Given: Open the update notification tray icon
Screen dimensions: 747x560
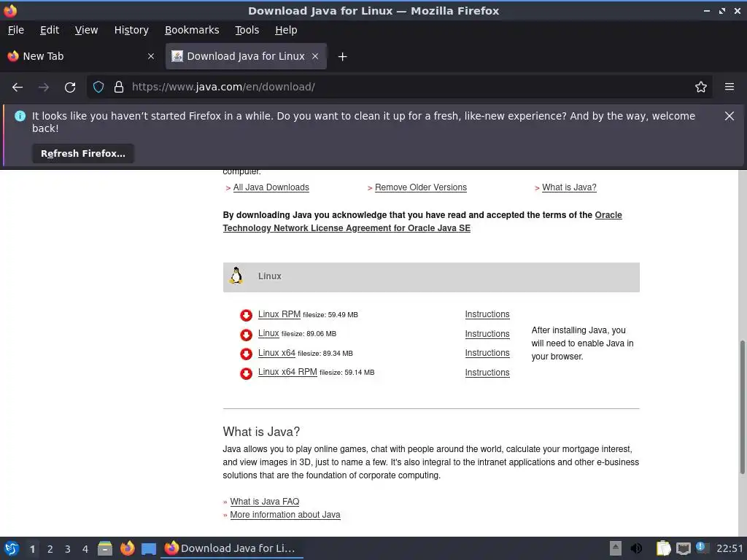Looking at the screenshot, I should [x=702, y=547].
